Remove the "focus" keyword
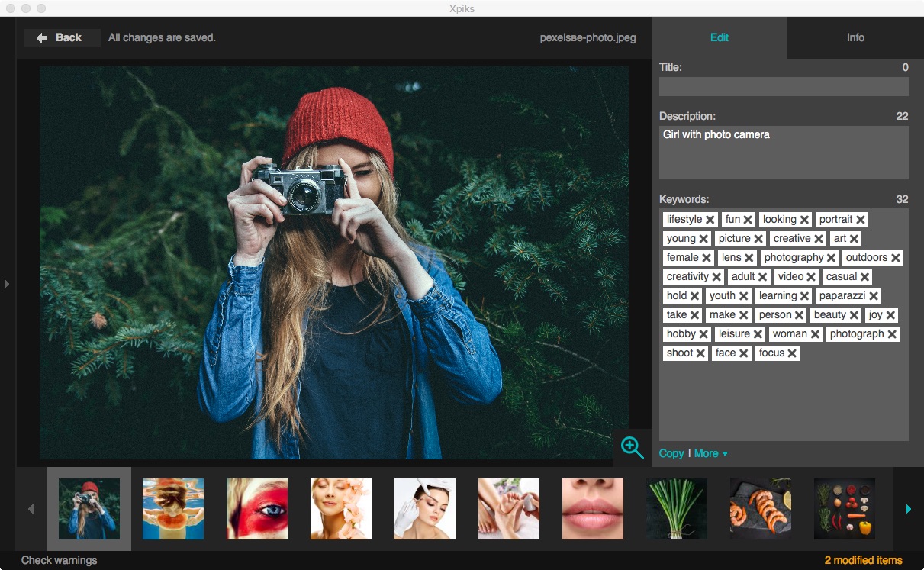 click(793, 353)
